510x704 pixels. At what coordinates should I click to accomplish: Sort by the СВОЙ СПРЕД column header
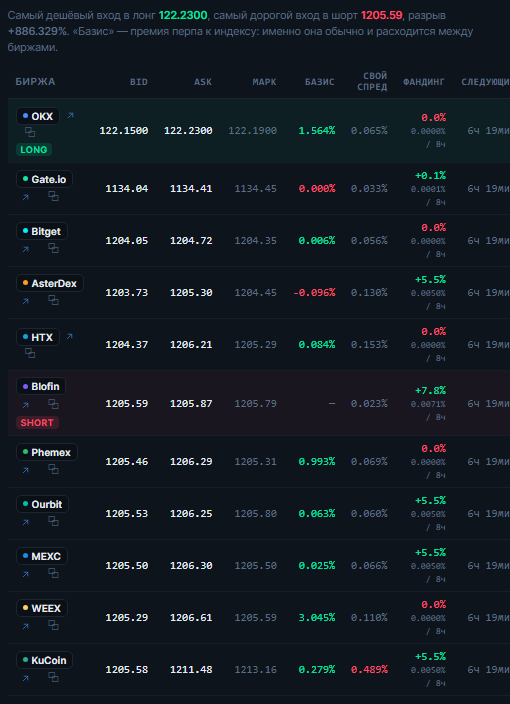[372, 81]
